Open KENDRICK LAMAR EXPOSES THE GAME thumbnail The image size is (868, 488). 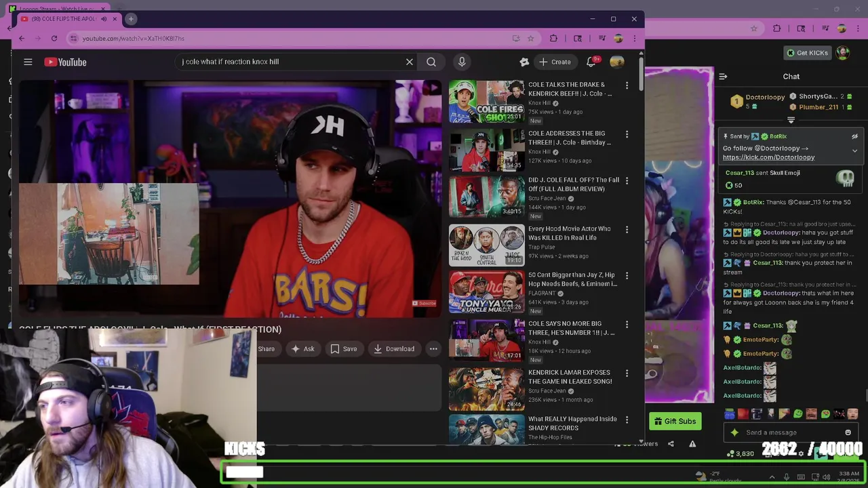[486, 389]
